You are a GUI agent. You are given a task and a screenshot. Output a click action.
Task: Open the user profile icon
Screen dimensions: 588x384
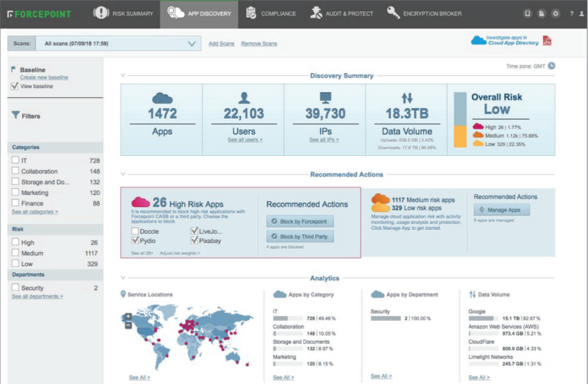pos(582,14)
